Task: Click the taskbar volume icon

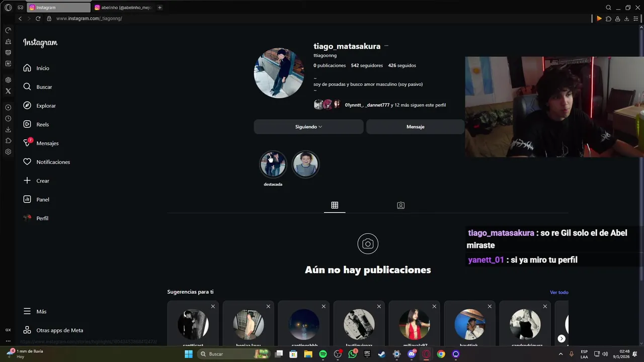Action: pyautogui.click(x=605, y=354)
